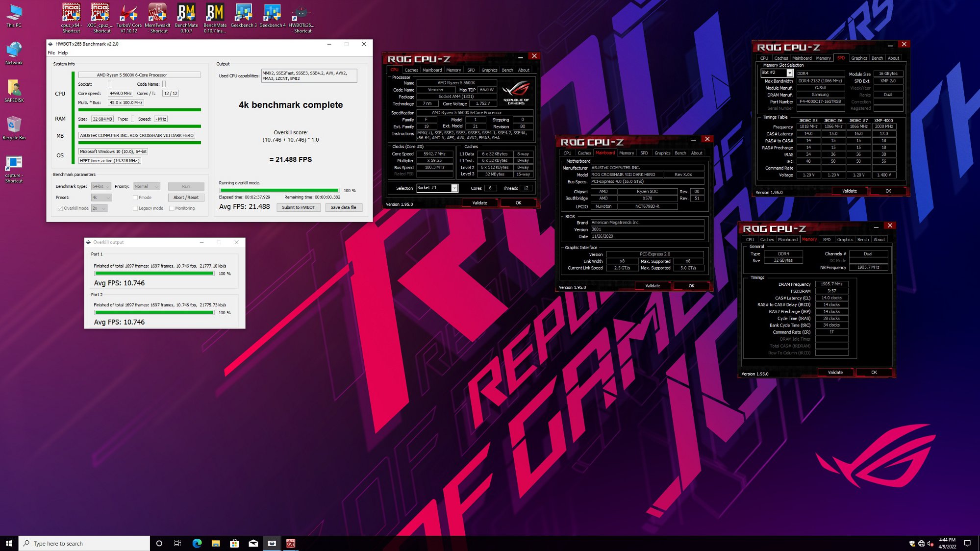Screen dimensions: 980x551
Task: Open MemTweakIt shortcut on desktop
Action: pyautogui.click(x=157, y=18)
